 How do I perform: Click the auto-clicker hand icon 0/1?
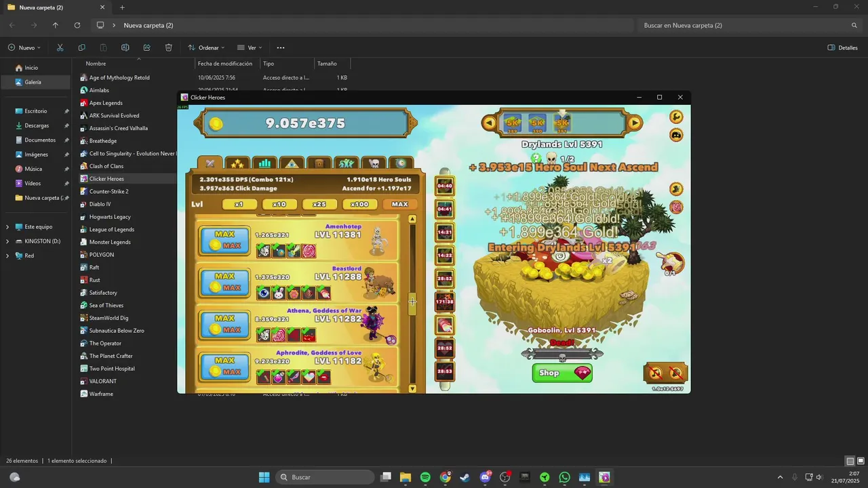click(672, 263)
